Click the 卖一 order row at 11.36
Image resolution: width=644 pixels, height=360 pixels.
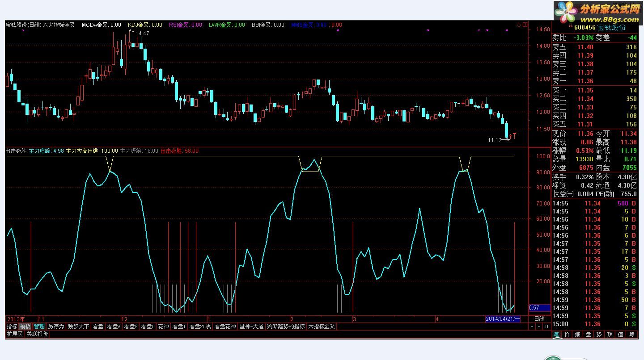tap(595, 81)
